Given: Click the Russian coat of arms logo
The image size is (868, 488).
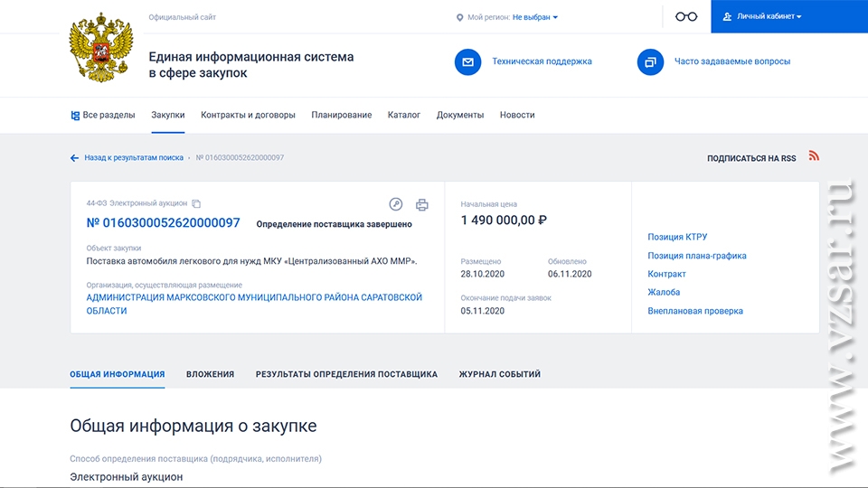Looking at the screenshot, I should tap(101, 48).
